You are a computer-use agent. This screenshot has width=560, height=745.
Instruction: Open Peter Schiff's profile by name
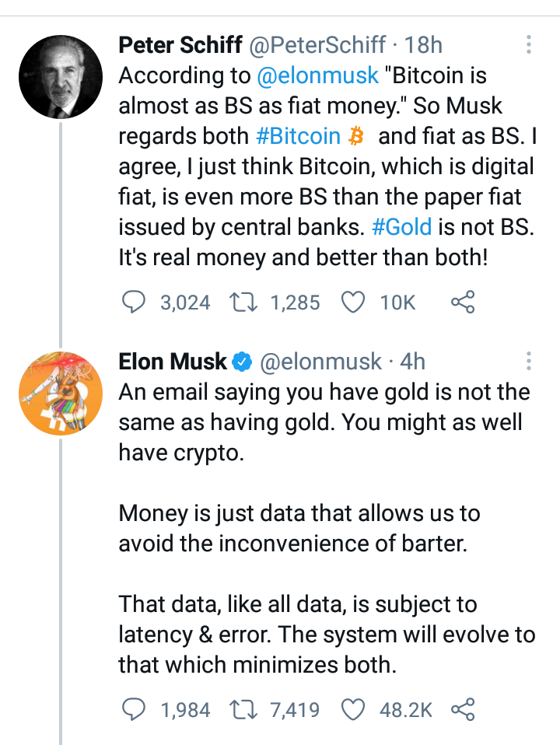point(180,44)
